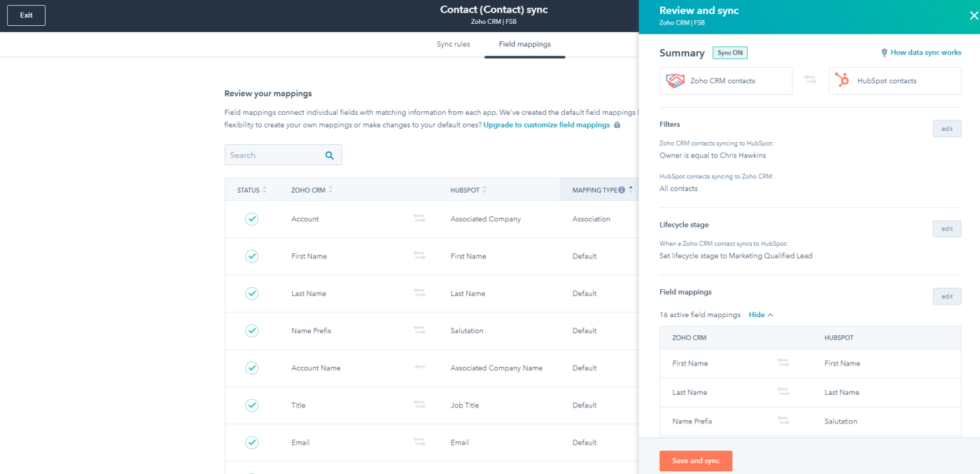This screenshot has height=474, width=980.
Task: Switch to the Sync rules tab
Action: coord(453,44)
